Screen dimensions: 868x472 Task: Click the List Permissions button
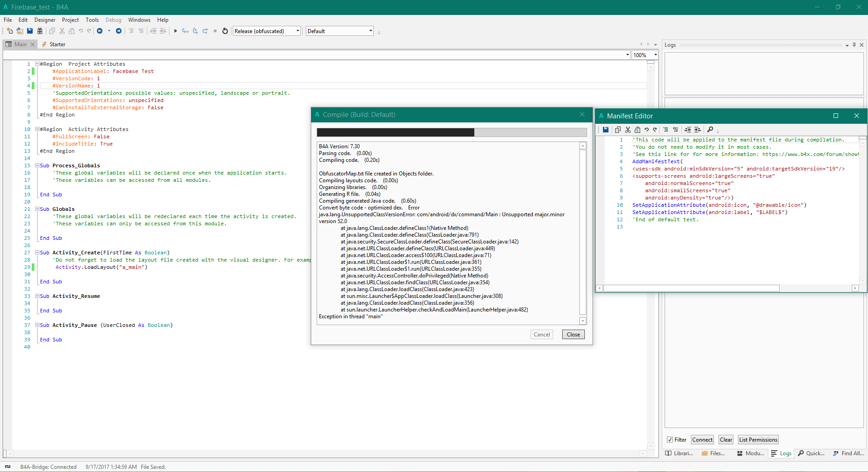click(x=758, y=440)
